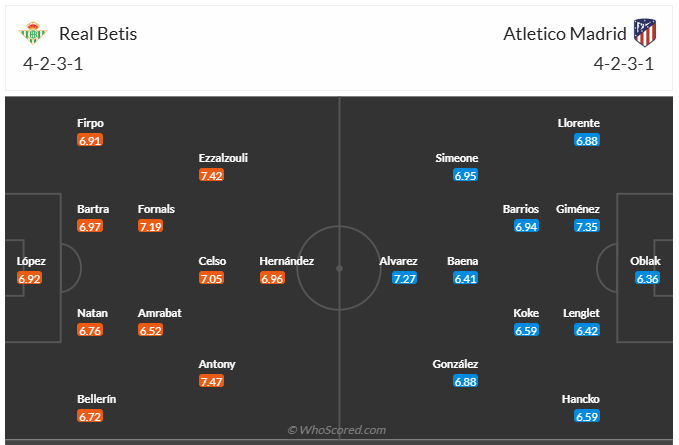This screenshot has width=679, height=445.
Task: Click the Atletico Madrid club crest icon
Action: point(645,33)
